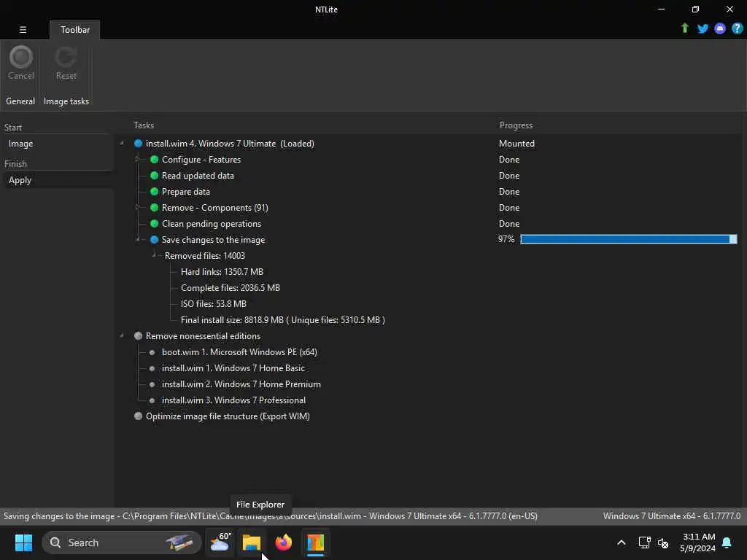Image resolution: width=747 pixels, height=560 pixels.
Task: Click the green update arrow icon
Action: tap(684, 28)
